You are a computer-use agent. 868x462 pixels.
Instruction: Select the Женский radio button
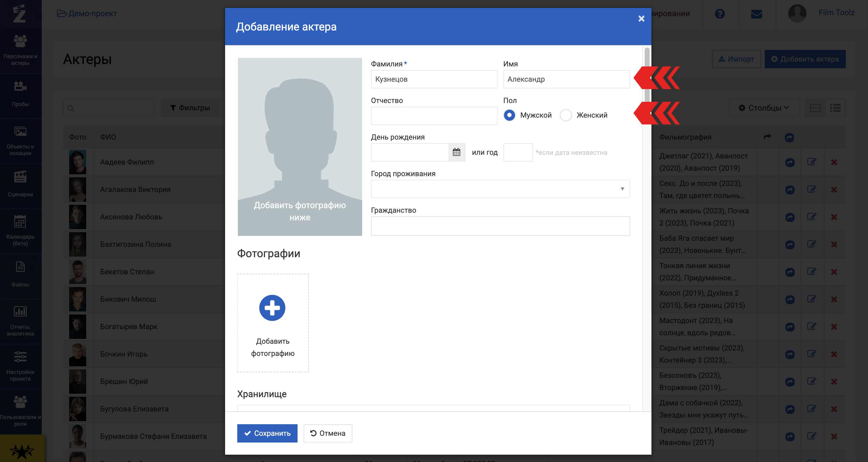click(x=565, y=115)
